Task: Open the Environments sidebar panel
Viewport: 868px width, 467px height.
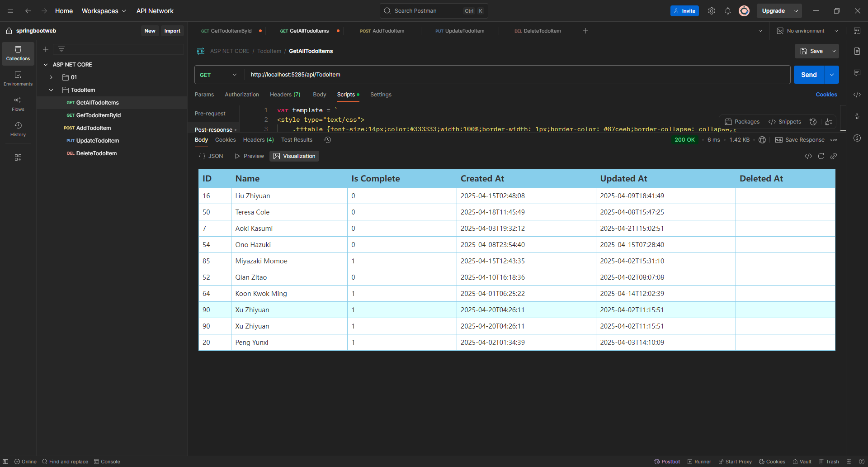Action: point(18,78)
